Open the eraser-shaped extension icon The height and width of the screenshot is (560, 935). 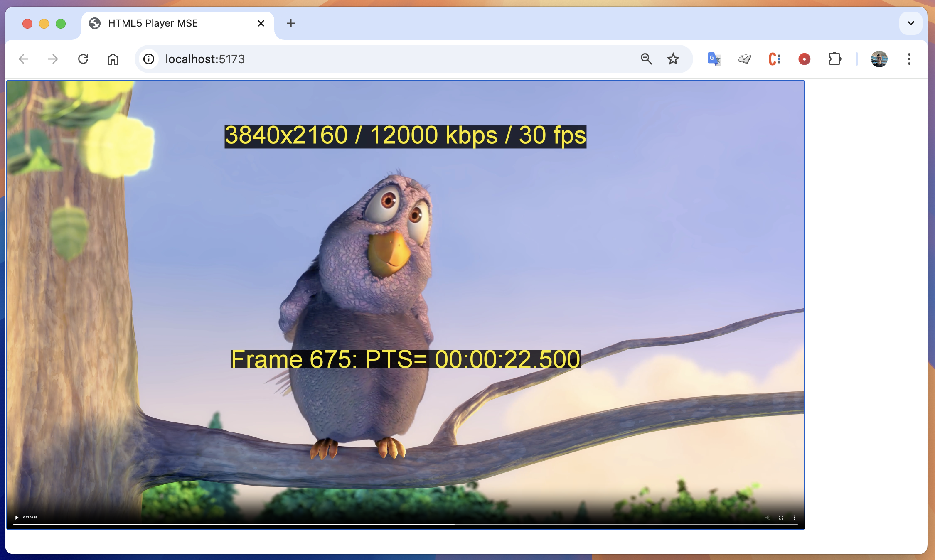pyautogui.click(x=744, y=59)
